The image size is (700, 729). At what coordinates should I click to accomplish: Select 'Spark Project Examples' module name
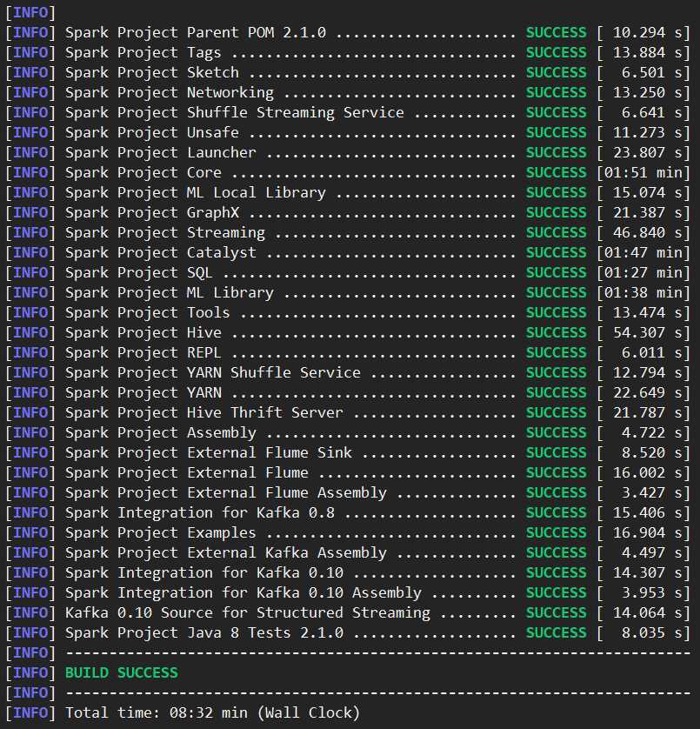[160, 532]
